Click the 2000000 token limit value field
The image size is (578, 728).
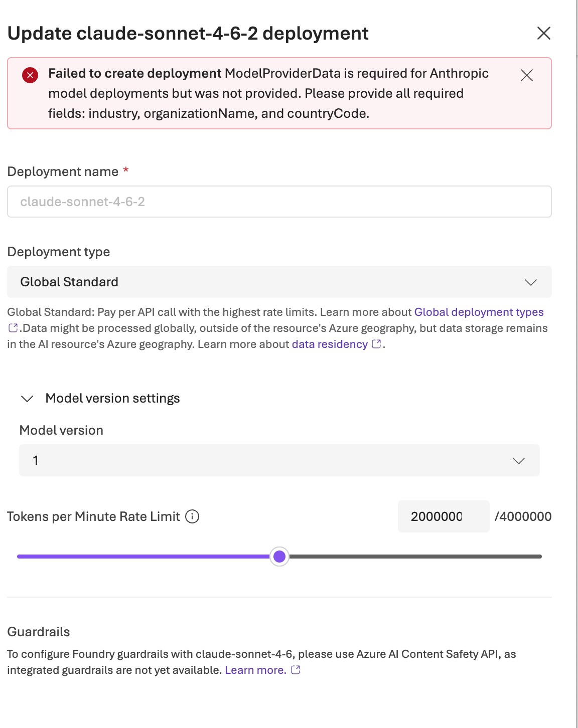tap(444, 516)
